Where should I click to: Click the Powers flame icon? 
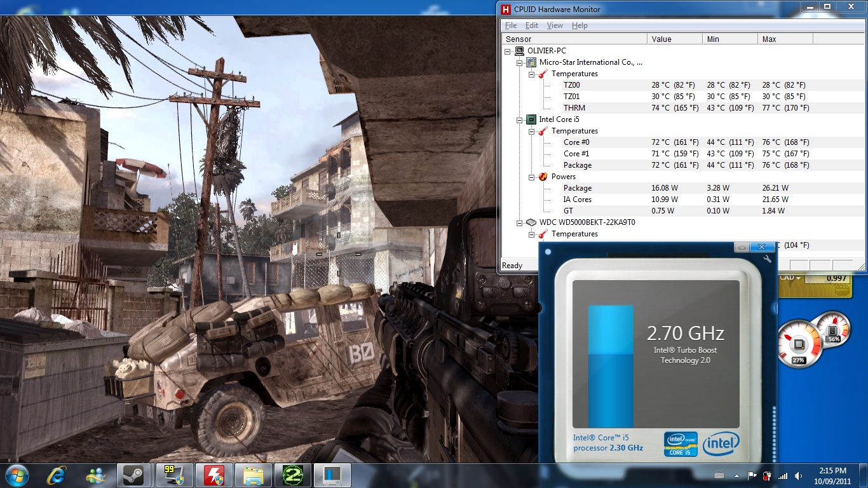[543, 177]
